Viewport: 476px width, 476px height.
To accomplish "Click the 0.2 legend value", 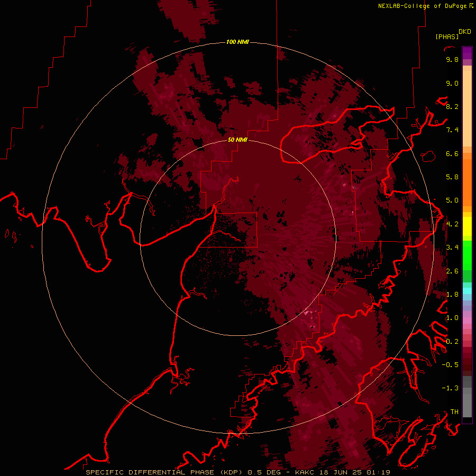I will click(x=452, y=342).
